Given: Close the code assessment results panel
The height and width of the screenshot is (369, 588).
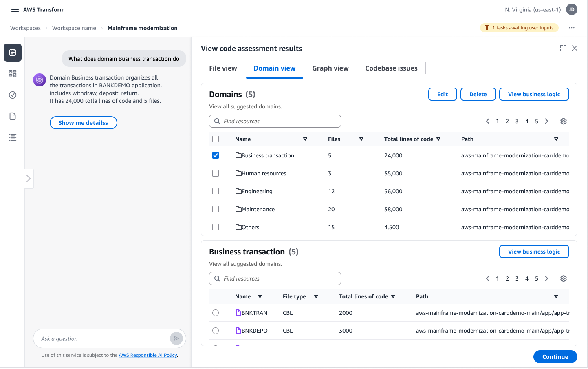Looking at the screenshot, I should [575, 48].
